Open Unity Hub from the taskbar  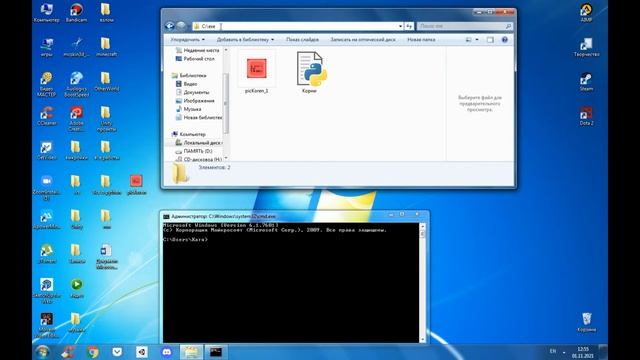tap(142, 352)
